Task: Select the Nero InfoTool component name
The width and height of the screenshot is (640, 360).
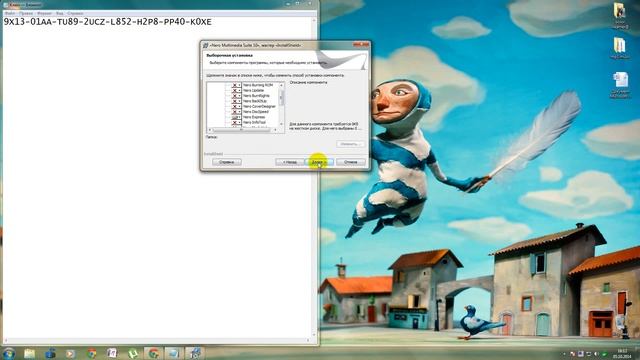Action: tap(254, 122)
